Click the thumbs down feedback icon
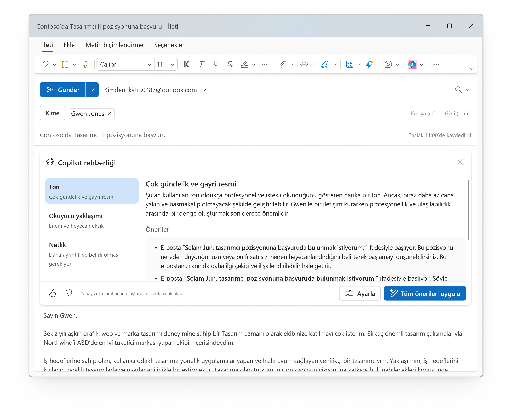Image resolution: width=512 pixels, height=420 pixels. (69, 293)
